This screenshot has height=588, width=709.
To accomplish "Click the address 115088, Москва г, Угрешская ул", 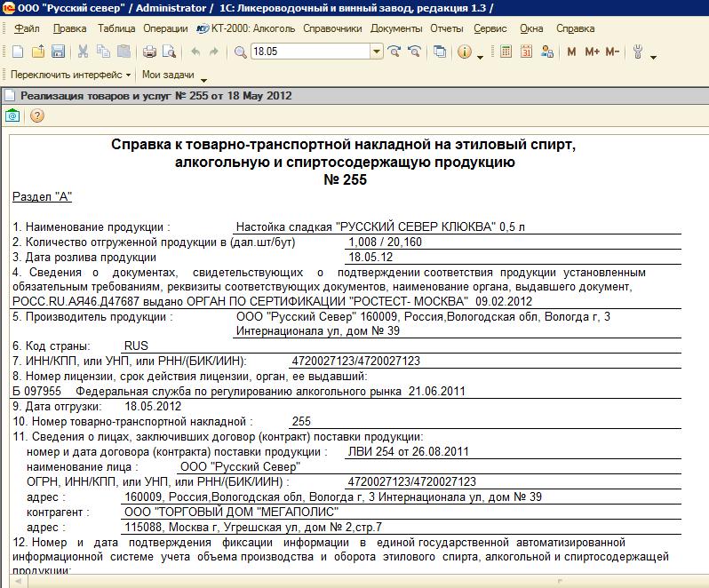I will [253, 527].
